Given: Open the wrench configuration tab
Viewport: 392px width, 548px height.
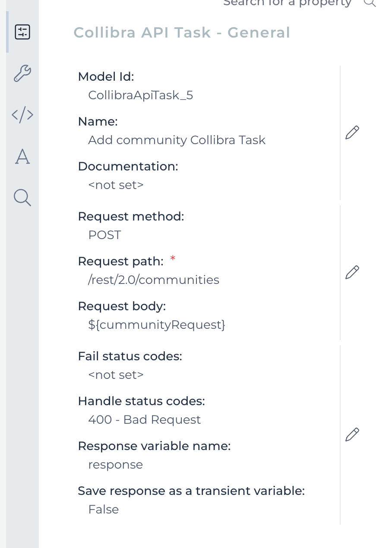Looking at the screenshot, I should (x=22, y=73).
